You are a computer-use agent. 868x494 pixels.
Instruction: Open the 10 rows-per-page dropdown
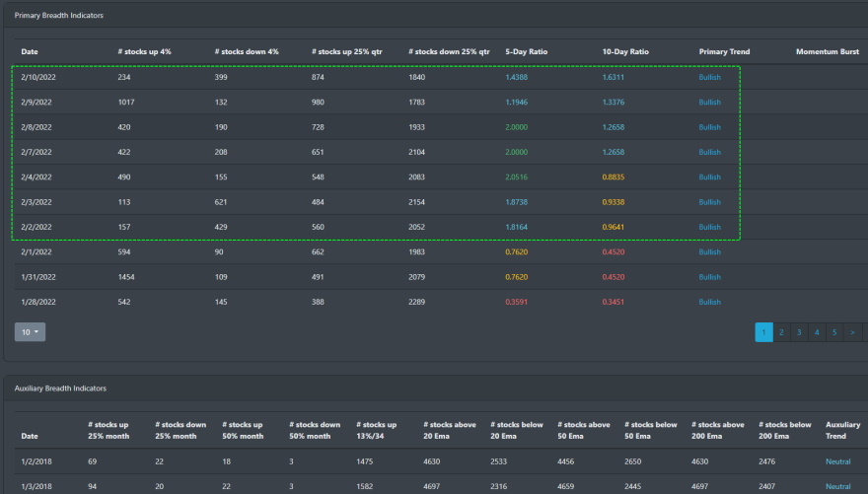tap(30, 332)
